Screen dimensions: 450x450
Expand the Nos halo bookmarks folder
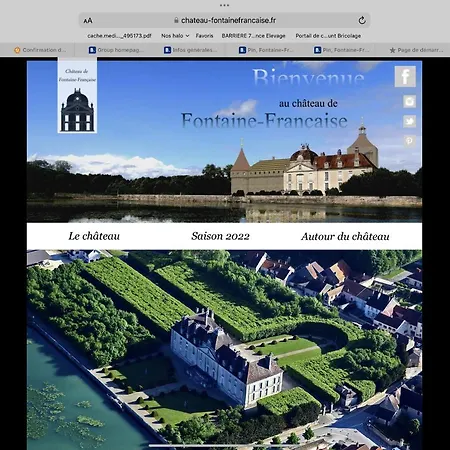point(175,36)
